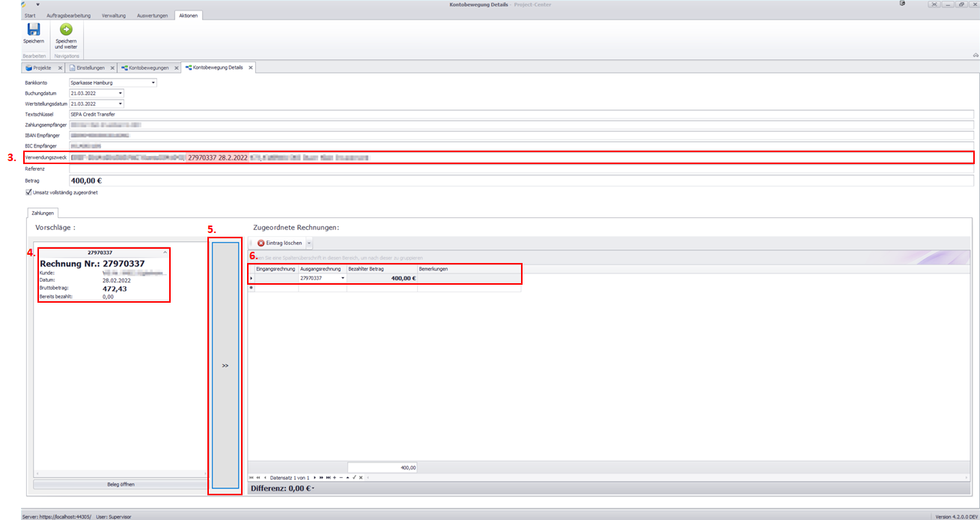Screen dimensions: 980x520
Task: Expand the Wertstellungsdatum date dropdown
Action: click(x=120, y=103)
